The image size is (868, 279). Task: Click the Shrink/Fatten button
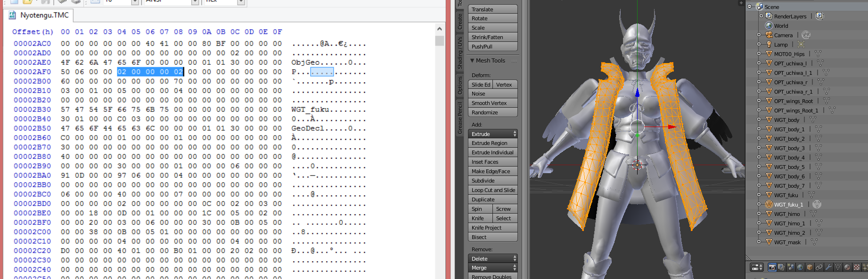493,37
